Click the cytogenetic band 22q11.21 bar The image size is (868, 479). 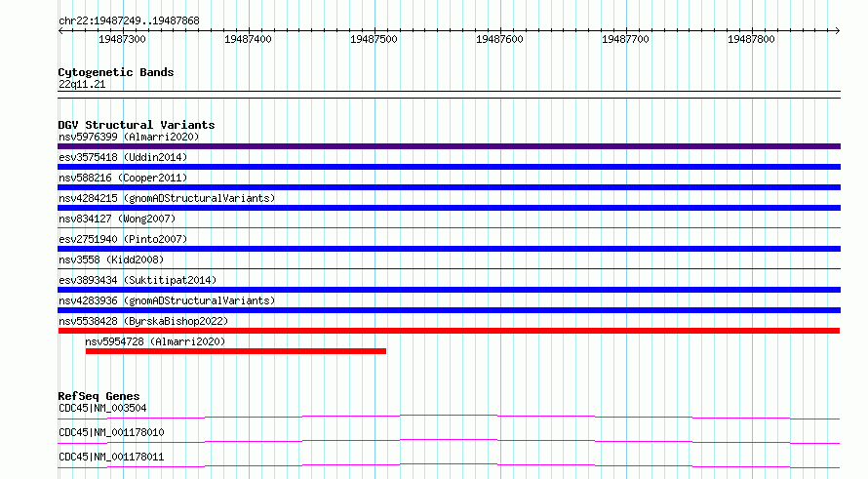449,95
